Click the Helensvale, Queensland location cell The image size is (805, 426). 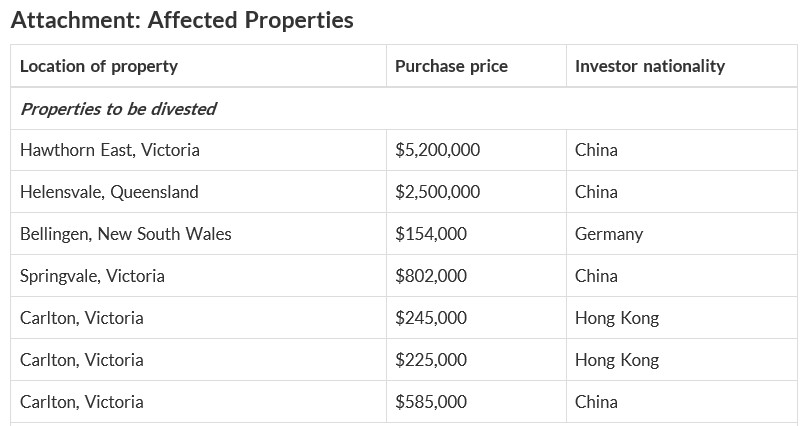tap(109, 192)
